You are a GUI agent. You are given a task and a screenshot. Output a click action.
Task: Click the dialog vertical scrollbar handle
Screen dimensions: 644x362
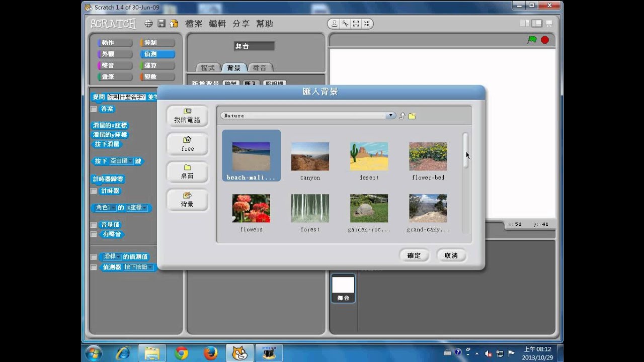coord(466,150)
